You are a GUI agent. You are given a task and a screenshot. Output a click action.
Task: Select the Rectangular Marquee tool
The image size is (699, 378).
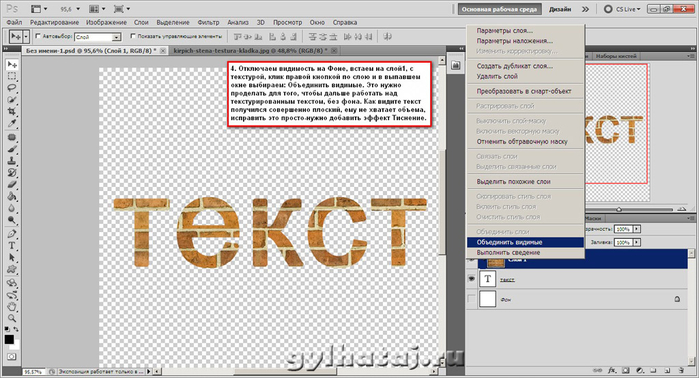pyautogui.click(x=12, y=76)
